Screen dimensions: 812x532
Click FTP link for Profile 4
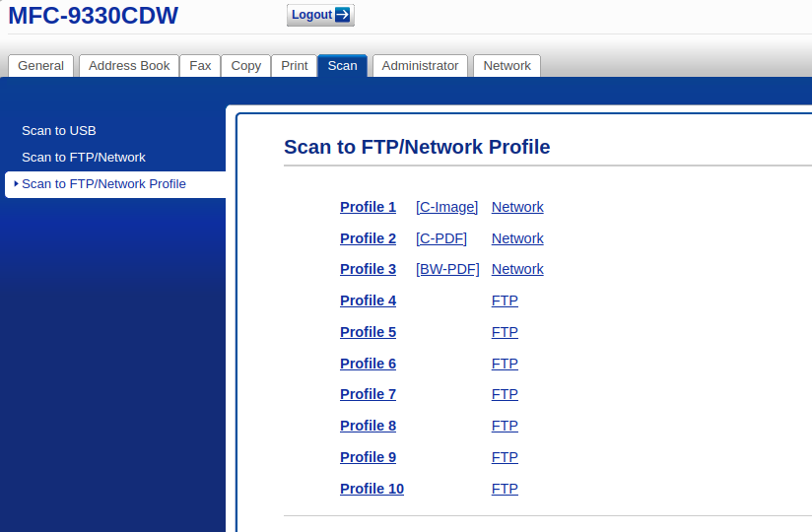(x=505, y=300)
